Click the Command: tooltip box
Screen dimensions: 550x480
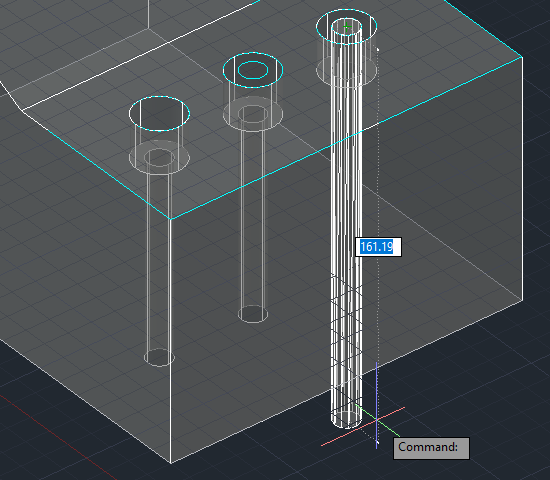431,448
